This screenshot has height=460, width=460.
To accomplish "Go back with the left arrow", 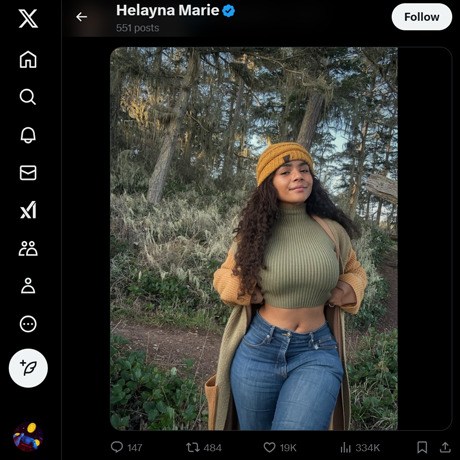I will (x=81, y=17).
